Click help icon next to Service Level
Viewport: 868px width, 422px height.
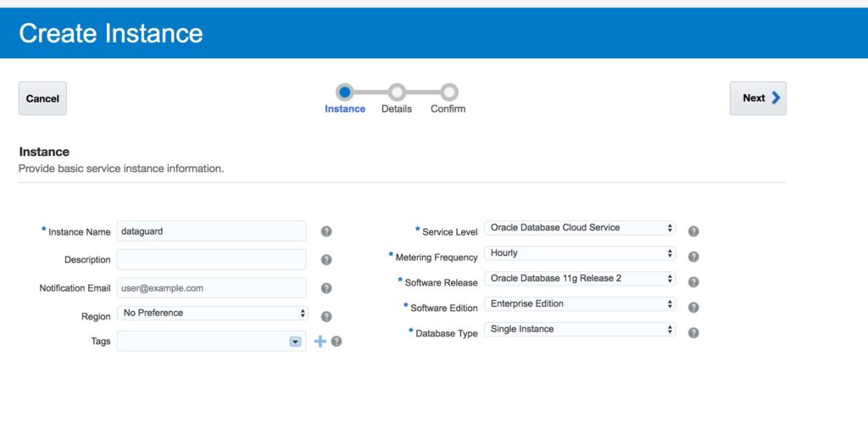coord(693,231)
